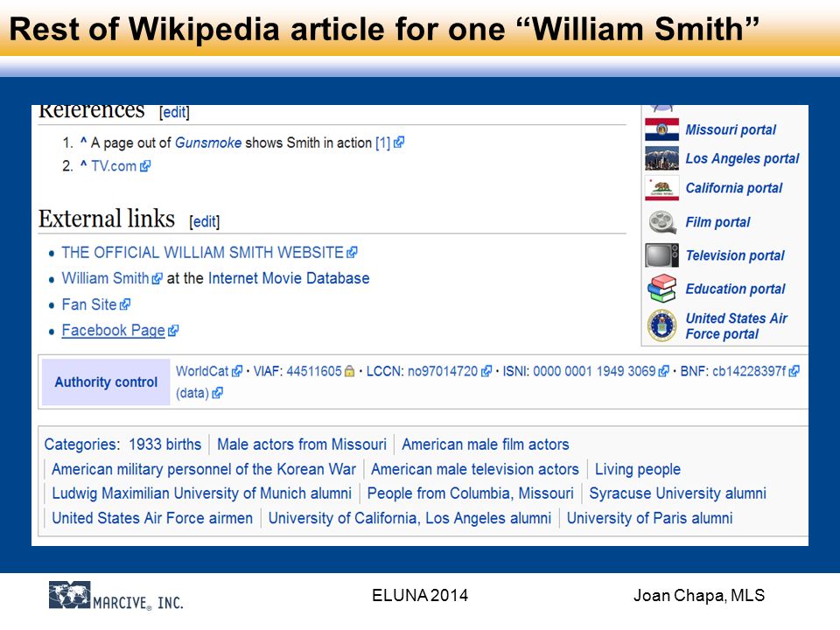Click external link icon beside Facebook Page
This screenshot has width=840, height=630.
(173, 331)
